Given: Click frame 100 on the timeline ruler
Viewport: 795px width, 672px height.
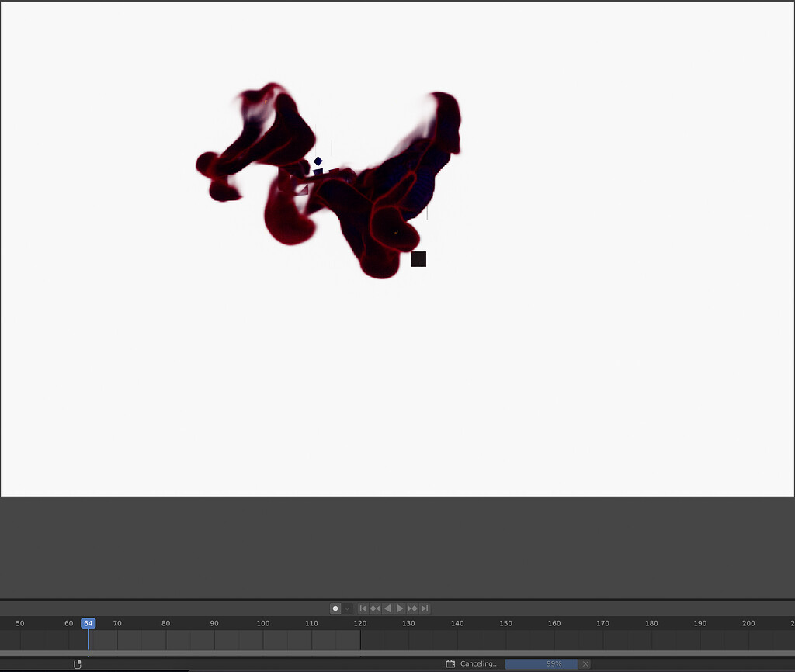Looking at the screenshot, I should (262, 623).
